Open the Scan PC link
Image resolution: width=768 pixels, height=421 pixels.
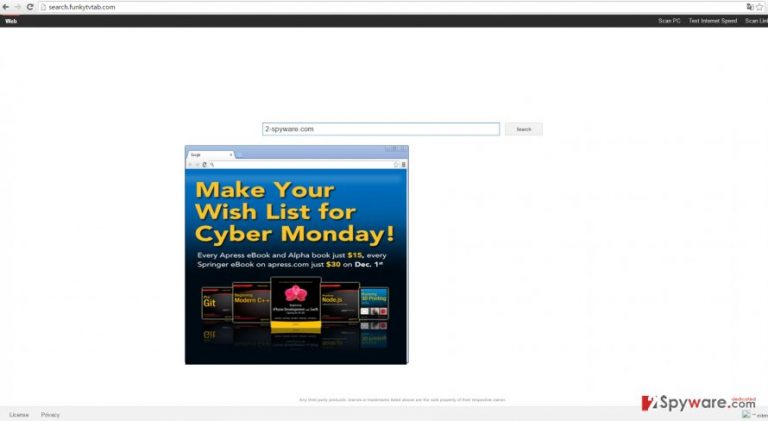coord(669,21)
